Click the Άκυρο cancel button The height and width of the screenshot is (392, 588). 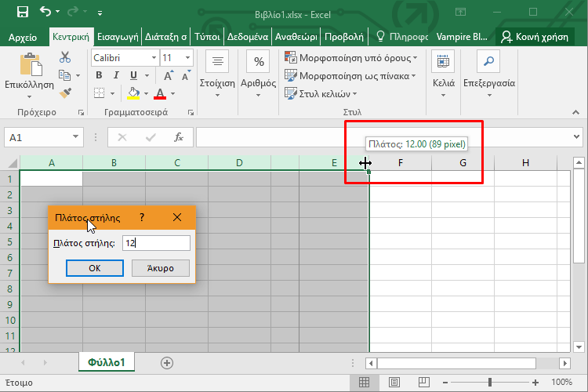tap(161, 268)
